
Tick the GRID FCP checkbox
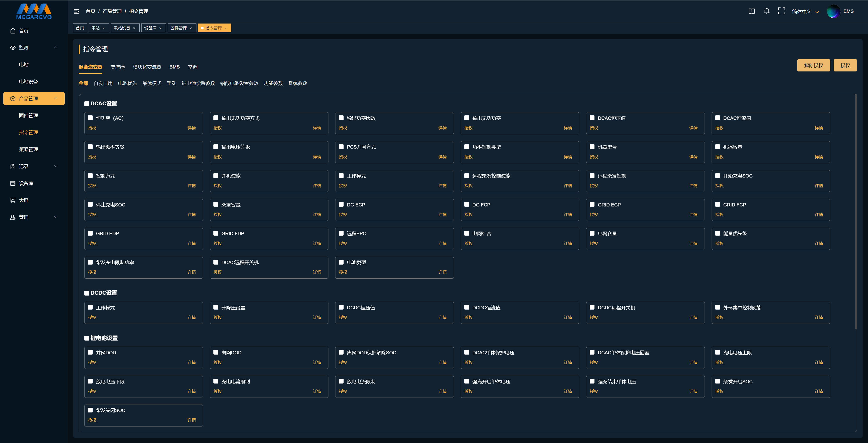pyautogui.click(x=717, y=204)
